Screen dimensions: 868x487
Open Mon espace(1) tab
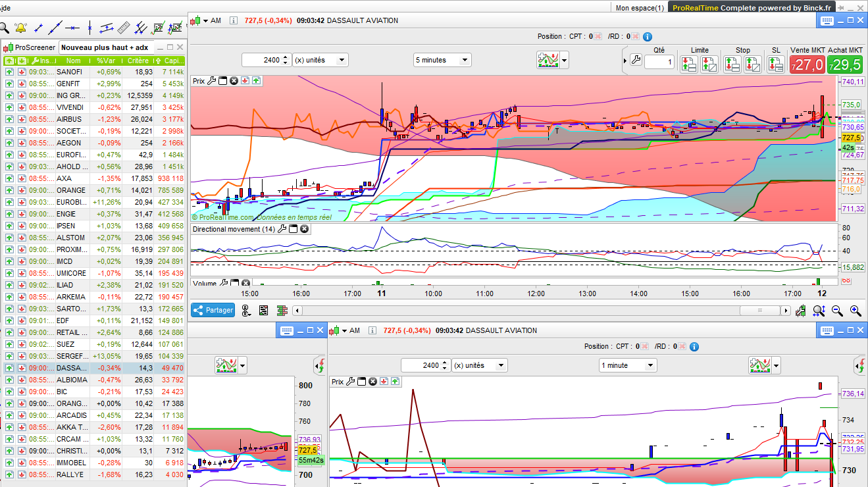(640, 8)
